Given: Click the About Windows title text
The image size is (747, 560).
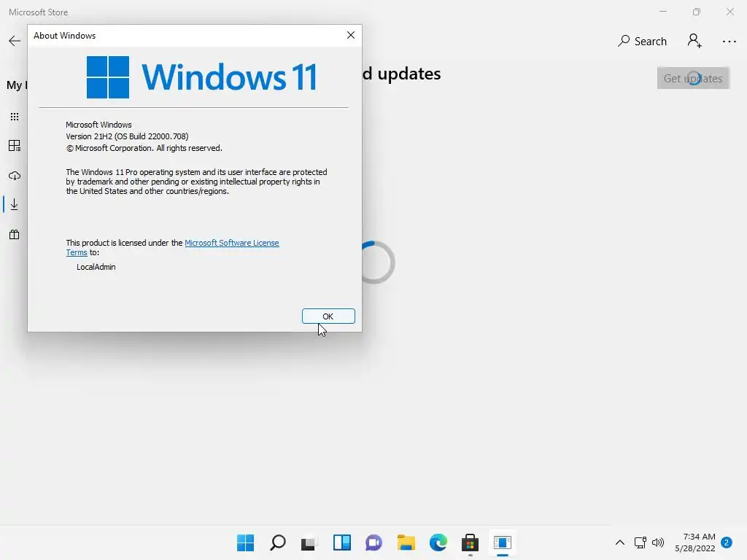Looking at the screenshot, I should pyautogui.click(x=64, y=36).
